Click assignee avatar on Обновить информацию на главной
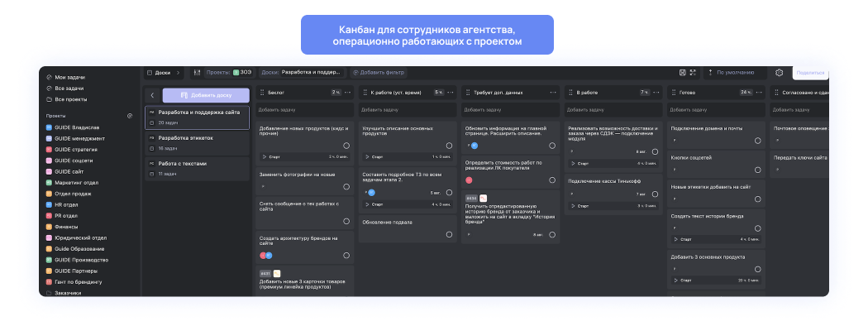This screenshot has height=326, width=868. [x=475, y=146]
